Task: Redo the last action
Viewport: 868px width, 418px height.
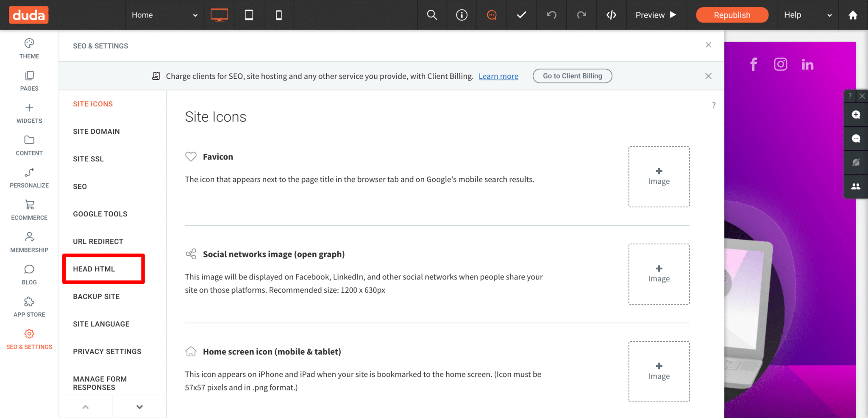Action: [x=581, y=15]
